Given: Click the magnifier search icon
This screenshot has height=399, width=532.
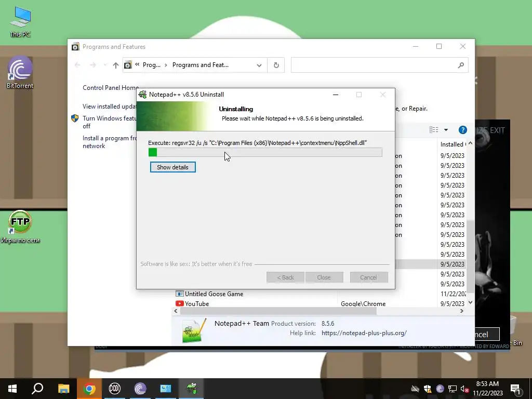Looking at the screenshot, I should click(x=461, y=65).
